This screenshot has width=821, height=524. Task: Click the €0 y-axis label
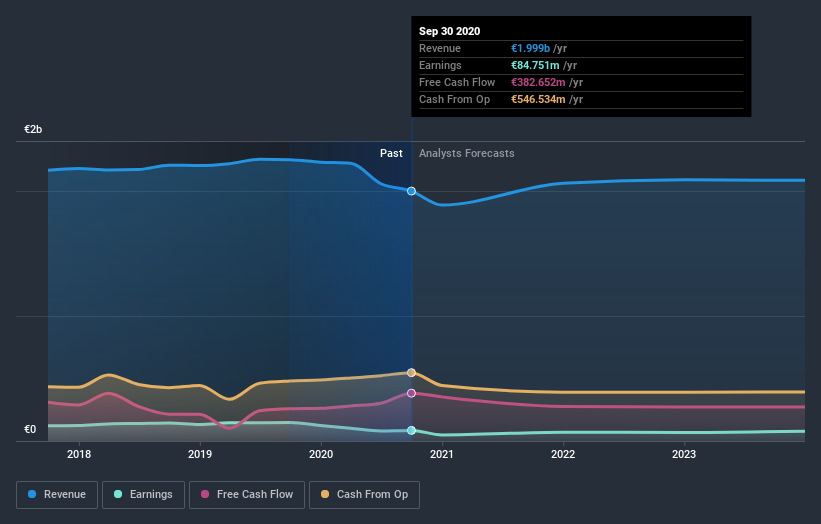pyautogui.click(x=30, y=429)
